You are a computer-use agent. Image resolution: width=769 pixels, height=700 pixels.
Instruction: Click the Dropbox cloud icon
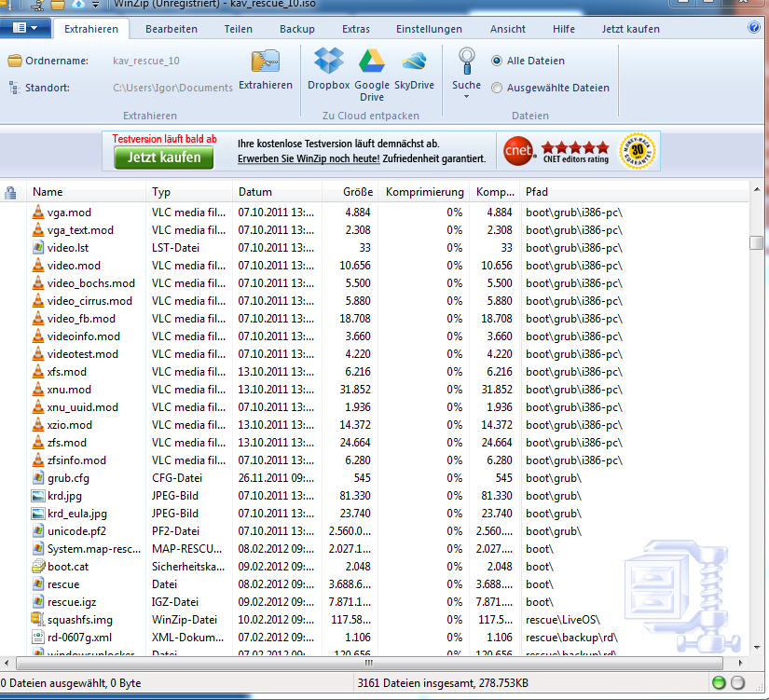(x=329, y=61)
